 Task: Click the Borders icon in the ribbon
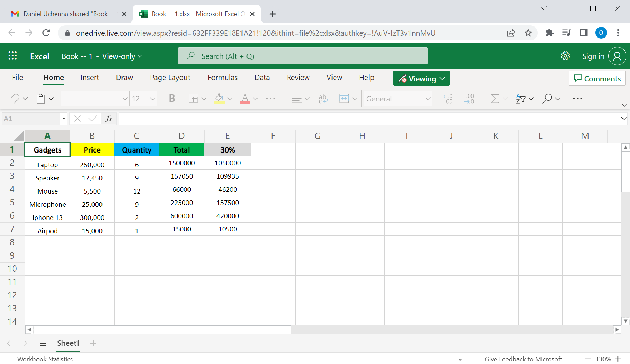coord(194,99)
